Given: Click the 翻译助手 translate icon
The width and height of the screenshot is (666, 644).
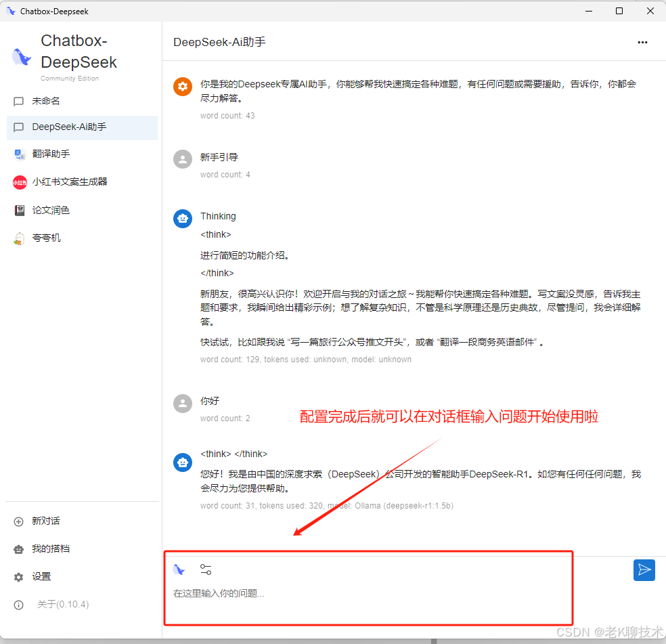Looking at the screenshot, I should click(19, 154).
